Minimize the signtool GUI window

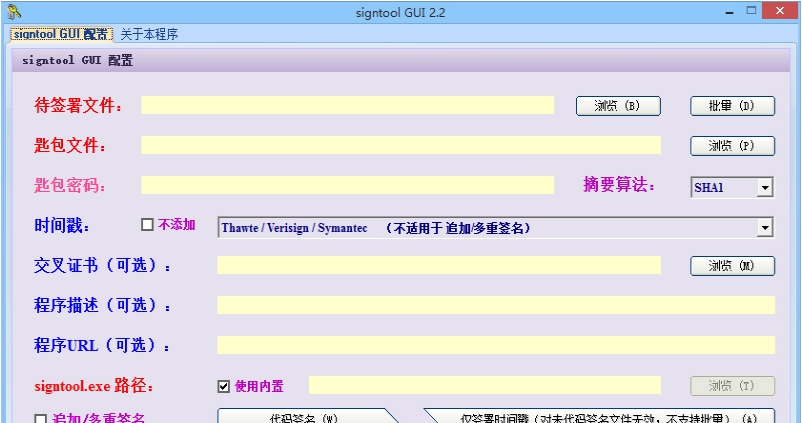point(729,11)
